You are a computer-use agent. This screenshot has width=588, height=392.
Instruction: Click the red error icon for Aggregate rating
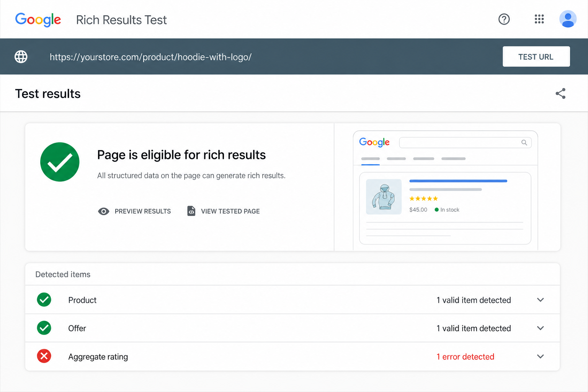(44, 356)
